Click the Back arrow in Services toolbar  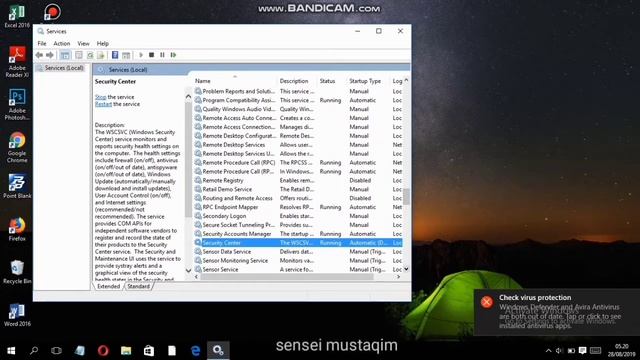pyautogui.click(x=39, y=55)
